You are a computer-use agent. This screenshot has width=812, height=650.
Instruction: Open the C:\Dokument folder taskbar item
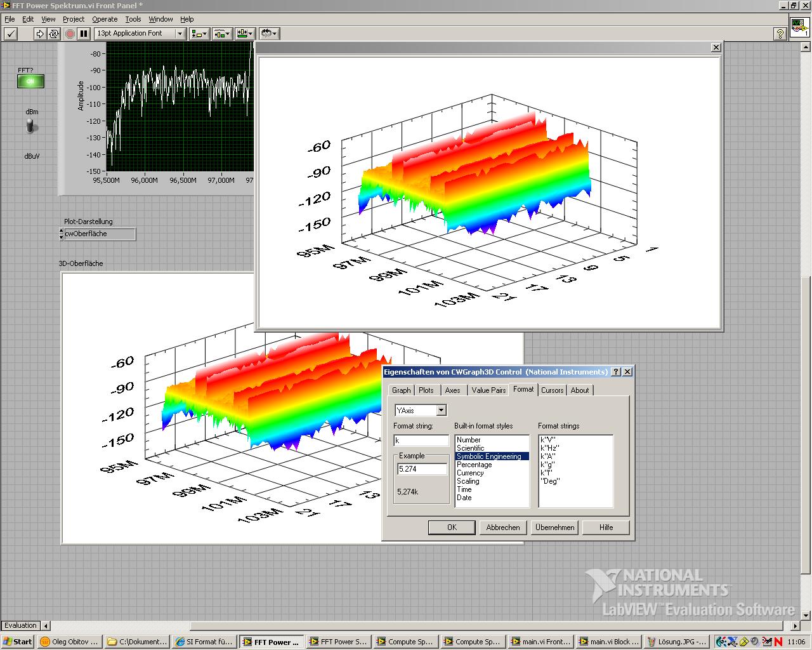coord(137,642)
